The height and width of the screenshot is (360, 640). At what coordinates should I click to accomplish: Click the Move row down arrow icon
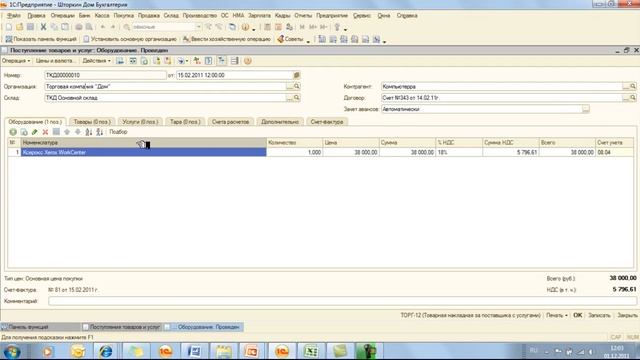pos(78,132)
